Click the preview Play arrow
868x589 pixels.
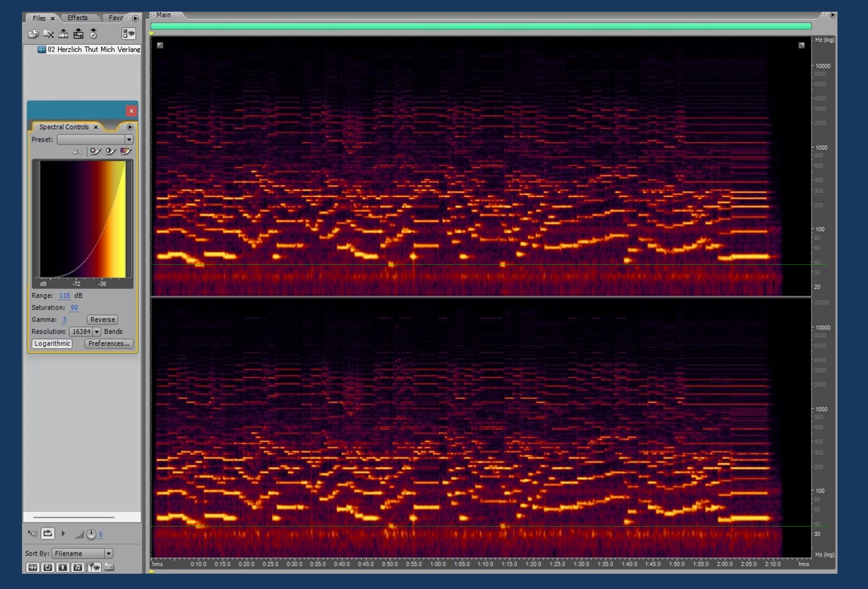[63, 533]
